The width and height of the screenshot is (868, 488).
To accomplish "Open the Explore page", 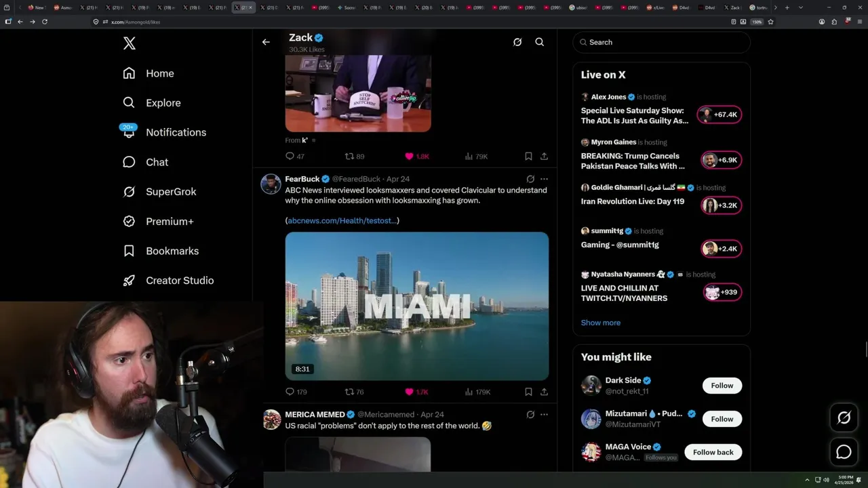I will 152,103.
